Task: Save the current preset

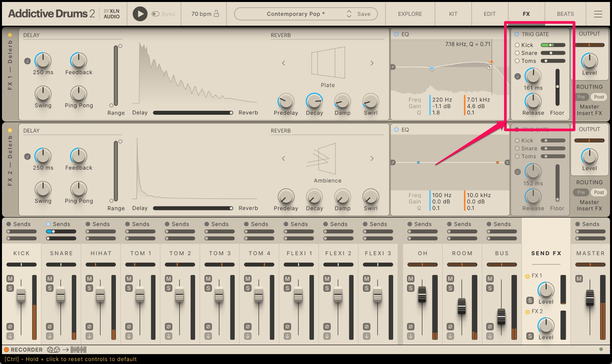Action: tap(364, 14)
